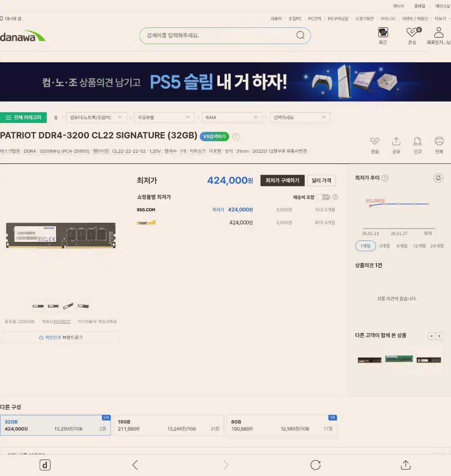Viewport: 451px width, 476px height.
Task: Open the 주요부품 category dropdown
Action: [x=164, y=117]
